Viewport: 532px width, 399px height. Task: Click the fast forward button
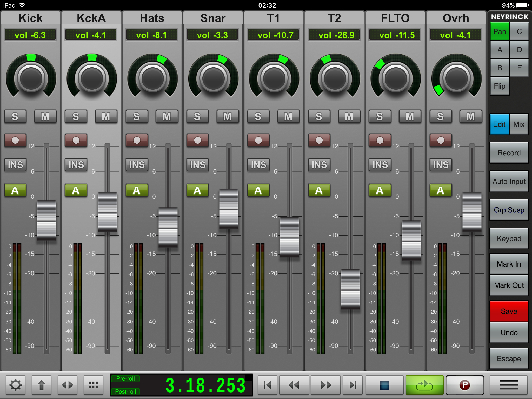point(325,385)
